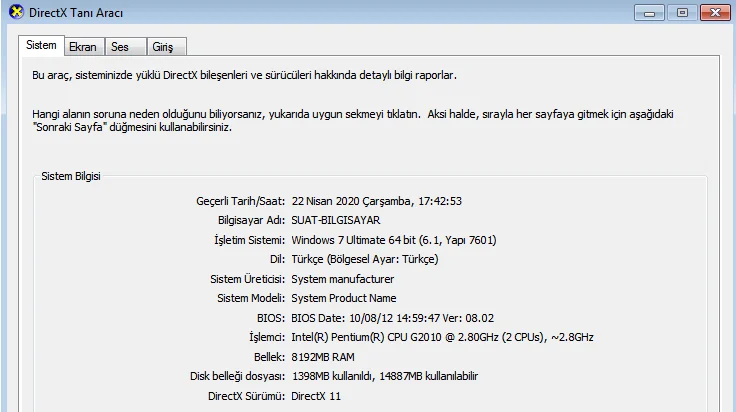
Task: Click language value Türkçe (Bölgesel Ayar: Türkçe)
Action: [365, 259]
